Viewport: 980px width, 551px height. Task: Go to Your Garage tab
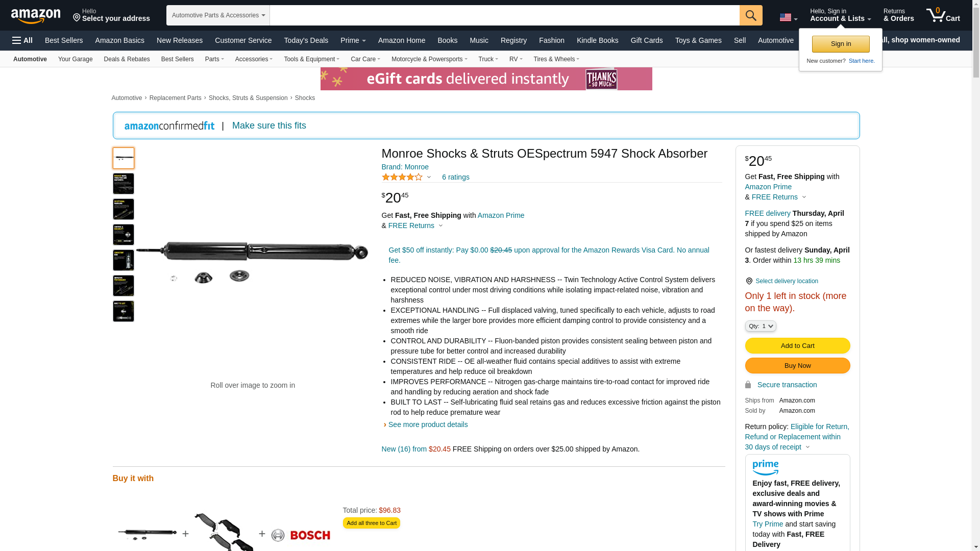point(76,59)
